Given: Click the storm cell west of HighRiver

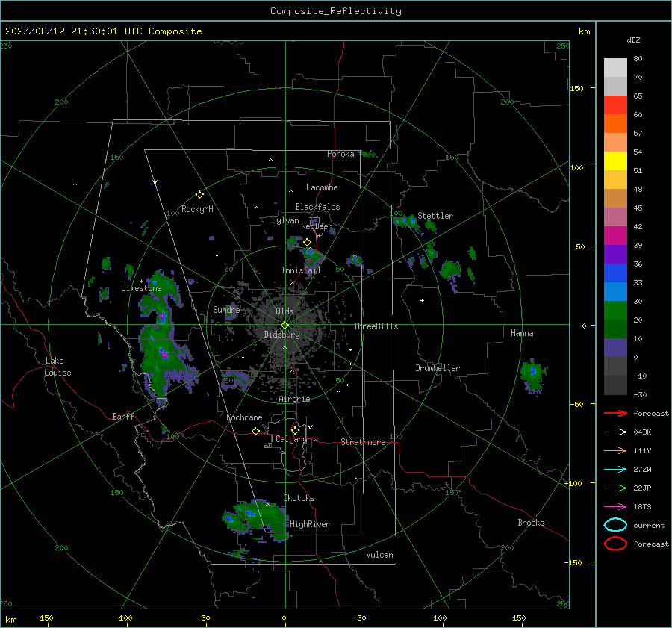Looking at the screenshot, I should (256, 520).
